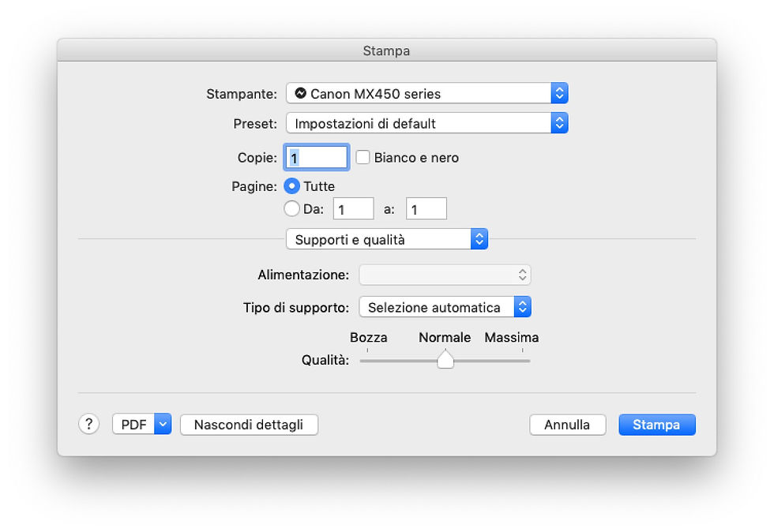This screenshot has height=532, width=774.
Task: Click the Nascondi dettagli button
Action: point(249,425)
